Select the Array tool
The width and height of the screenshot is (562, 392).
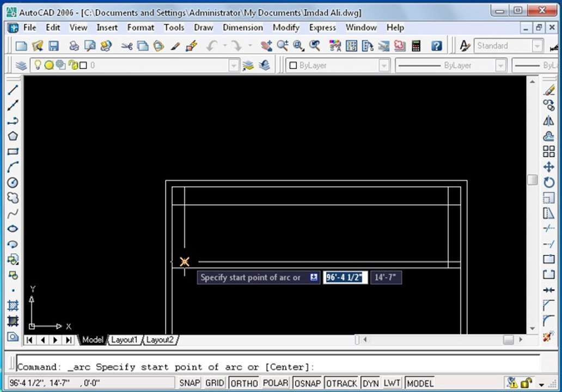549,151
